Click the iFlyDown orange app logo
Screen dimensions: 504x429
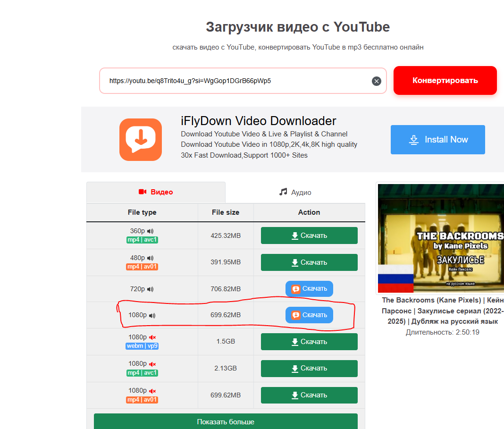point(141,140)
